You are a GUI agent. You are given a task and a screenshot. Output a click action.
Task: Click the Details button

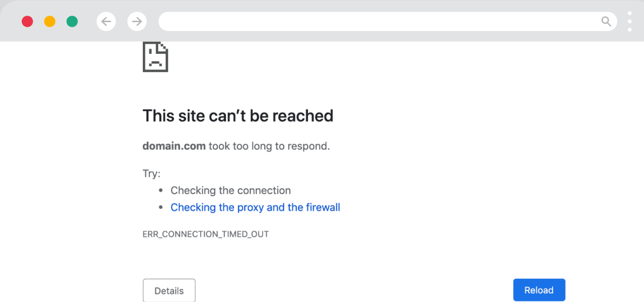[169, 290]
